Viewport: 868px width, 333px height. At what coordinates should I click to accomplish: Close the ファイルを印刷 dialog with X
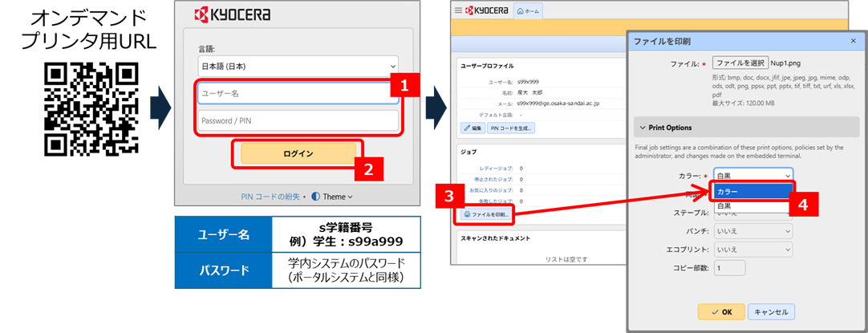[853, 40]
